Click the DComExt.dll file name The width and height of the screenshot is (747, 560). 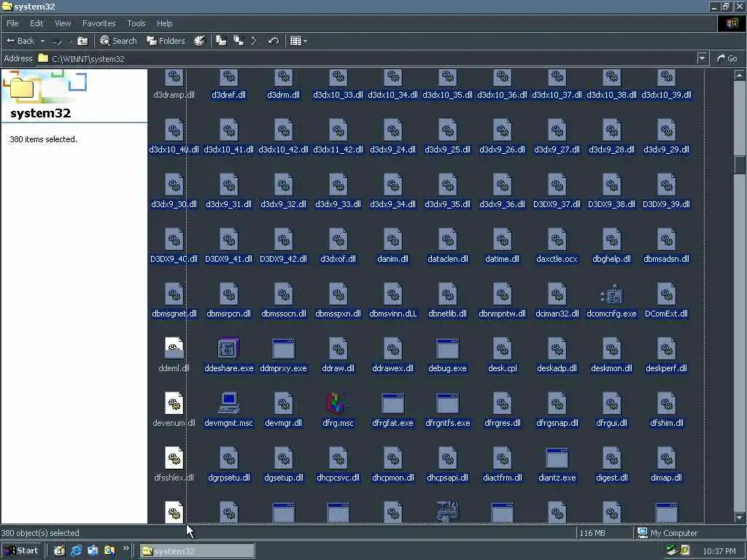[666, 314]
